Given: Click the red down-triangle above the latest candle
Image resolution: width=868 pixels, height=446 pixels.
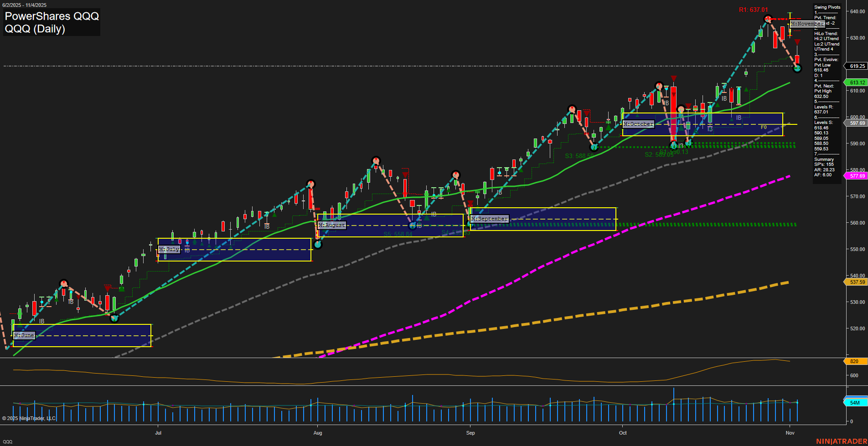Looking at the screenshot, I should pos(797,42).
